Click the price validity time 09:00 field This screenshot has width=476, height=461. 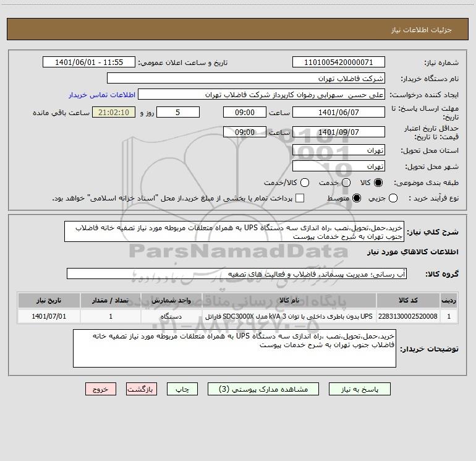click(245, 132)
